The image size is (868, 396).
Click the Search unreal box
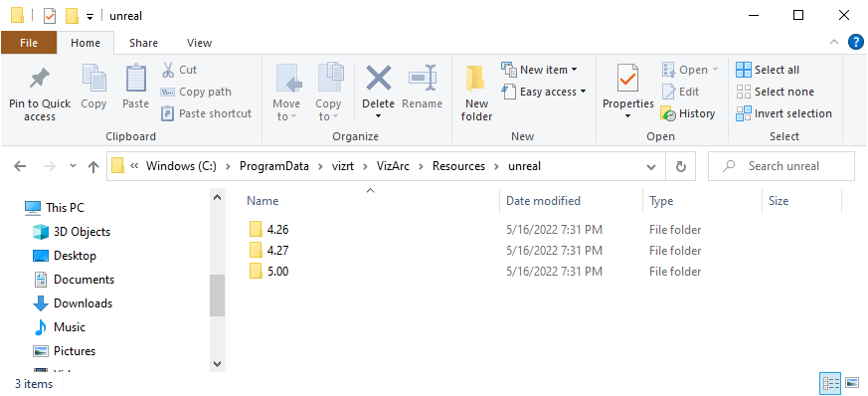tap(781, 166)
